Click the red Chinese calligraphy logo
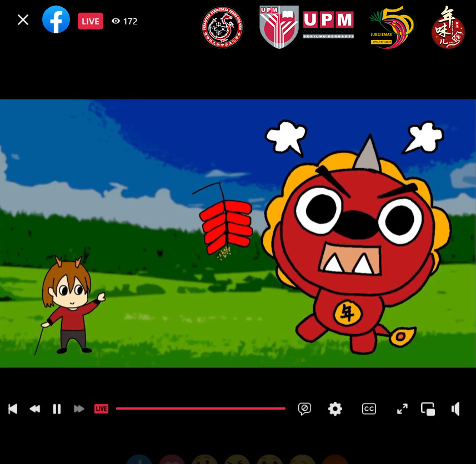476x464 pixels. click(x=448, y=28)
